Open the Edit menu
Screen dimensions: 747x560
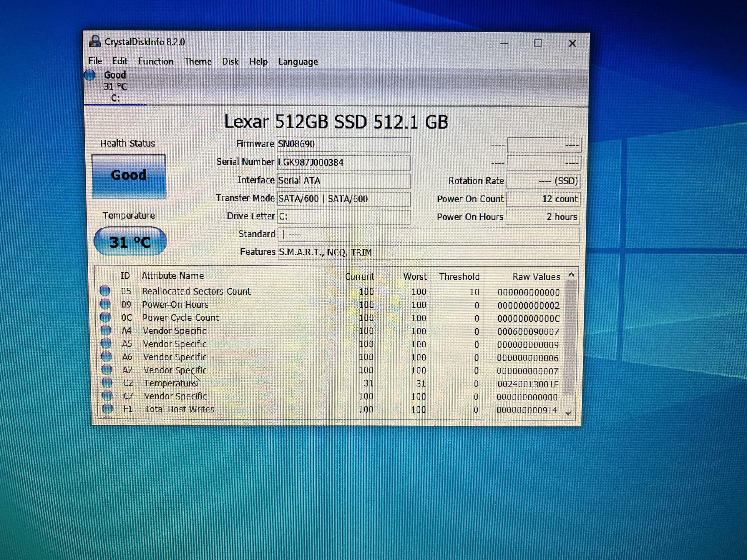pyautogui.click(x=120, y=61)
